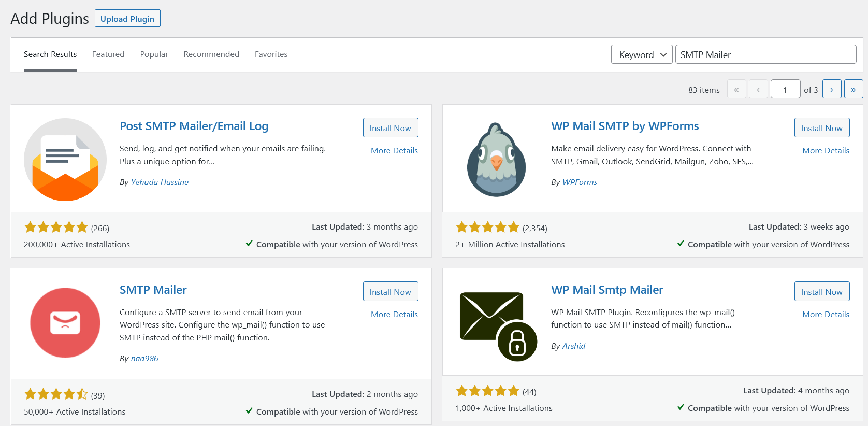Click the SMTP Mailer star rating
The image size is (868, 426).
(x=56, y=395)
